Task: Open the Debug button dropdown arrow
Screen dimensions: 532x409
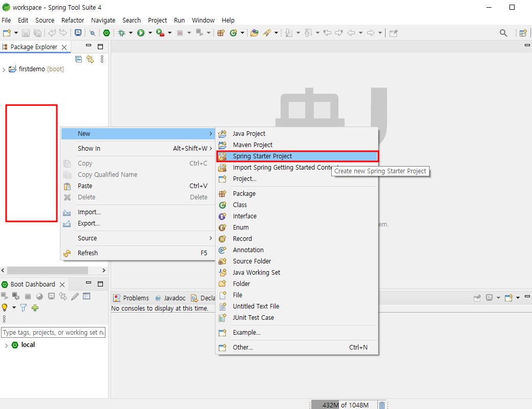Action: pos(131,33)
